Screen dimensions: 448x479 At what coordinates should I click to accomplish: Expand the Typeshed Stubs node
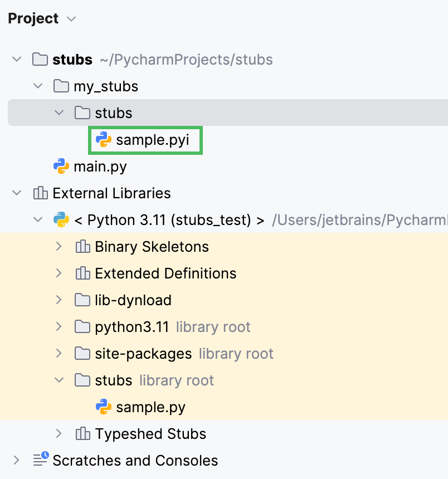coord(60,433)
